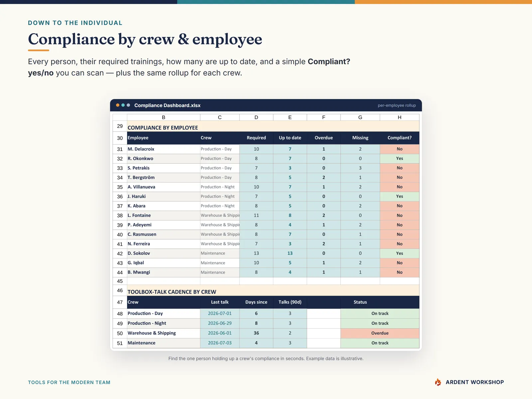This screenshot has width=532, height=399.
Task: Click the TOOLBOX-TALK CADENCE BY CREW heading
Action: coord(172,292)
